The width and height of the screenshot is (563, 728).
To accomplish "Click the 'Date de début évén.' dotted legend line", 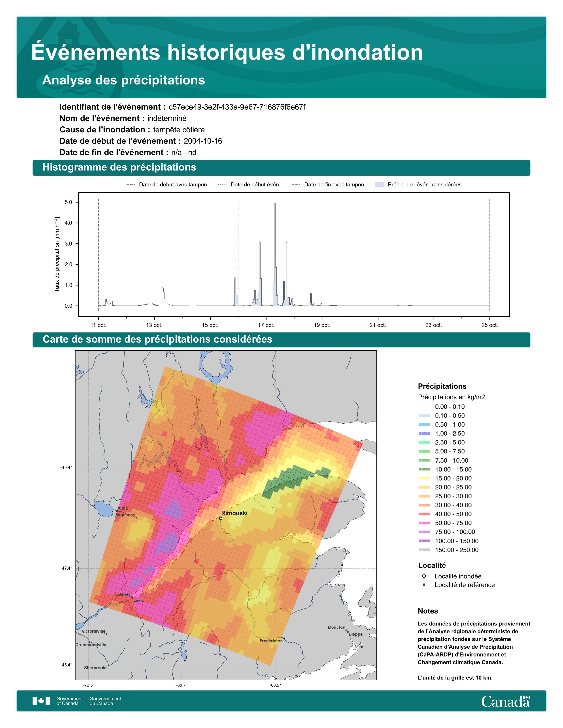I will tap(222, 185).
